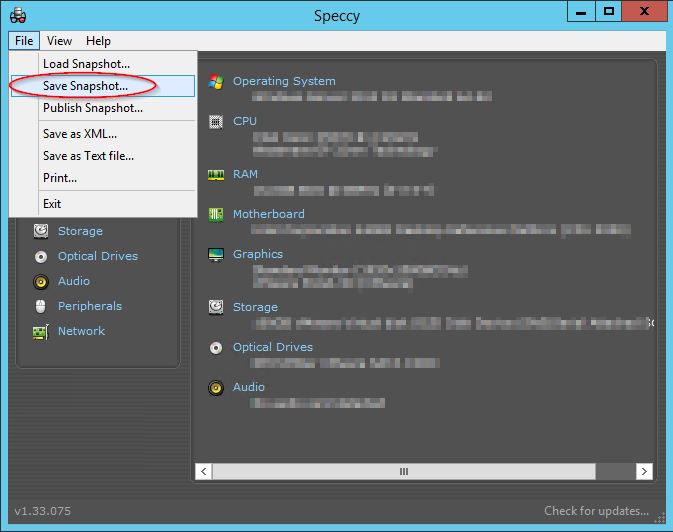Click the RAM module icon in summary
The height and width of the screenshot is (532, 673).
pos(215,174)
